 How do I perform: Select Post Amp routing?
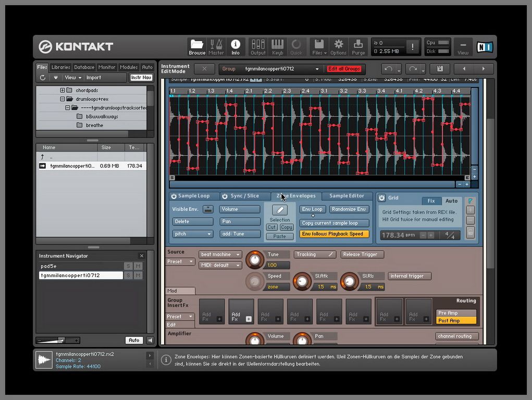pyautogui.click(x=456, y=321)
